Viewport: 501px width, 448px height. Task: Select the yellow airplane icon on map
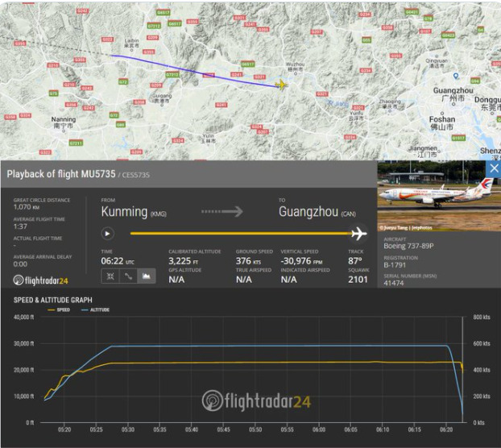click(x=281, y=85)
